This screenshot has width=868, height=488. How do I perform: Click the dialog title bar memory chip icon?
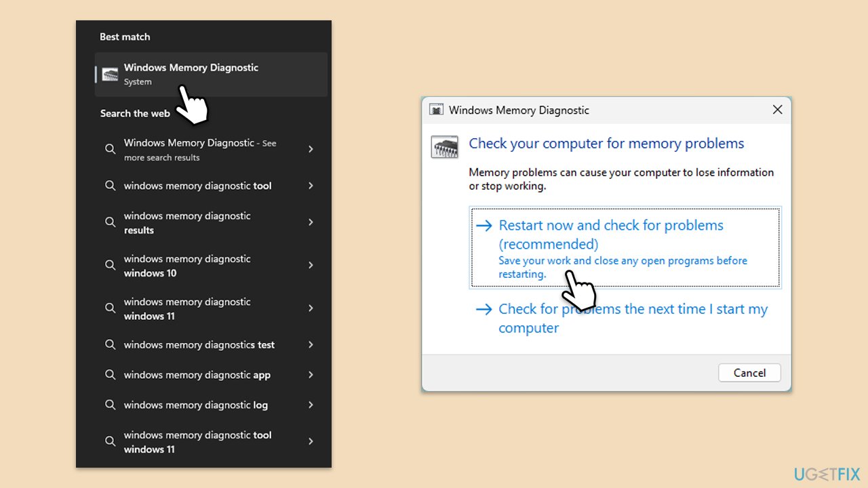click(437, 110)
